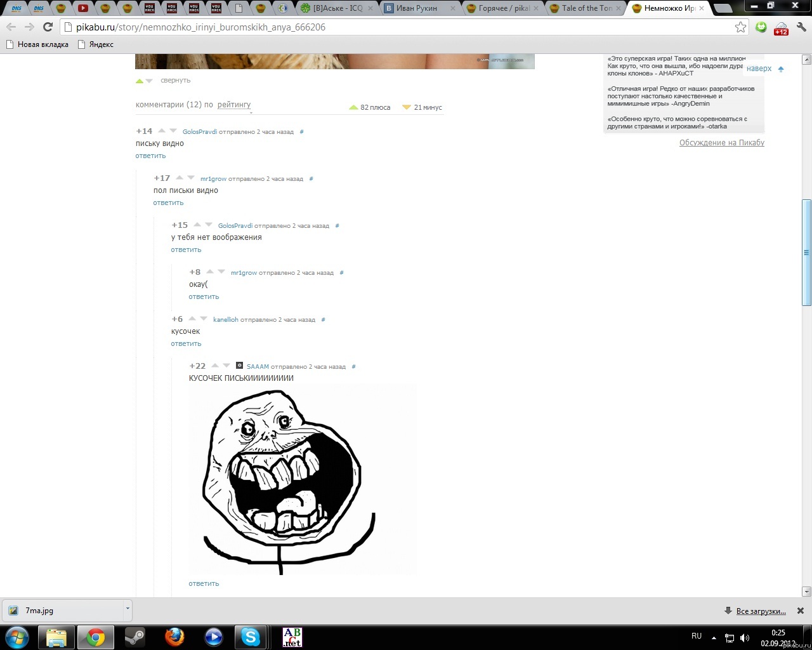Bookmark this page with the star icon

click(x=740, y=27)
